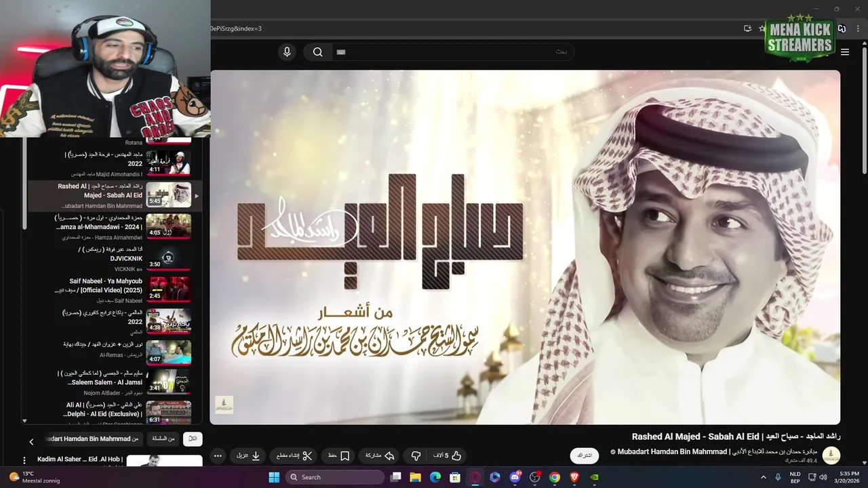Click the Download button under the video
868x488 pixels.
pos(248,456)
